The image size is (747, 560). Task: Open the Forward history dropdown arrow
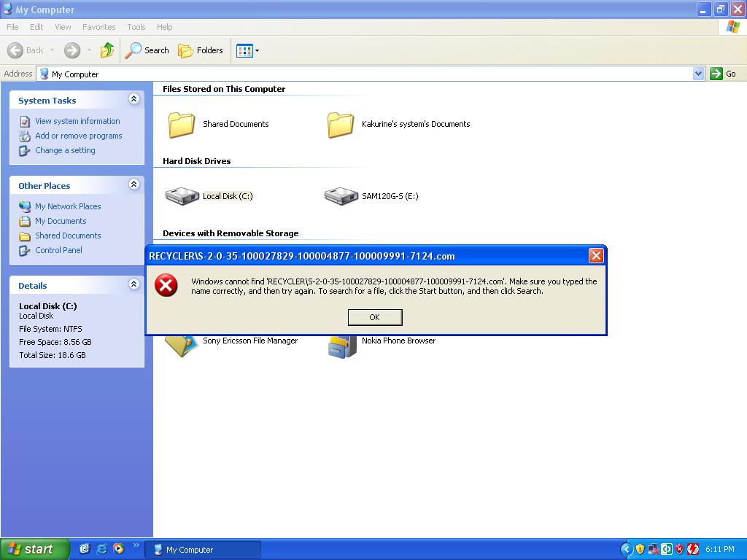click(x=89, y=50)
